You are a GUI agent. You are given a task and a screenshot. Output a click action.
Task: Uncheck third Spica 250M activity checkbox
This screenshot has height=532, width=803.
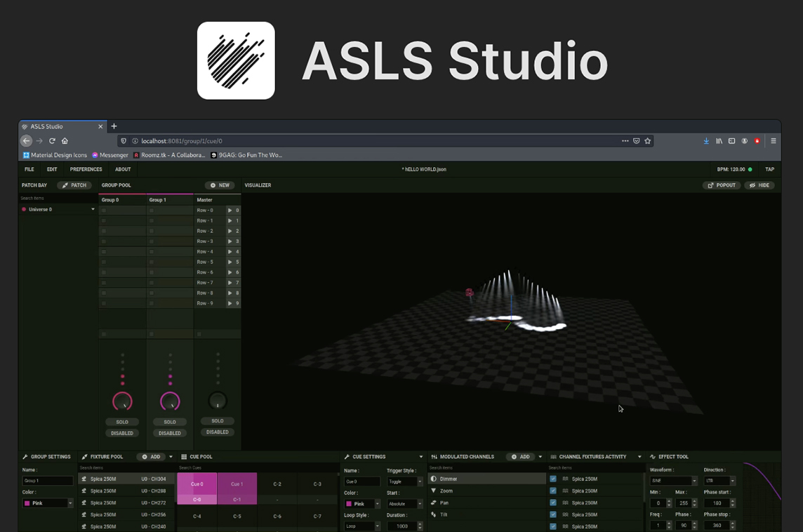point(553,503)
